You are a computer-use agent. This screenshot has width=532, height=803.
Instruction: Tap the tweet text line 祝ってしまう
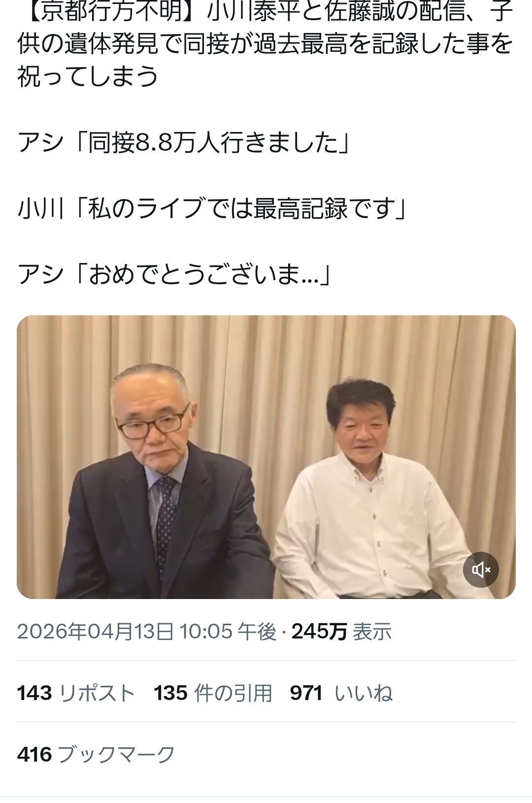click(x=88, y=76)
